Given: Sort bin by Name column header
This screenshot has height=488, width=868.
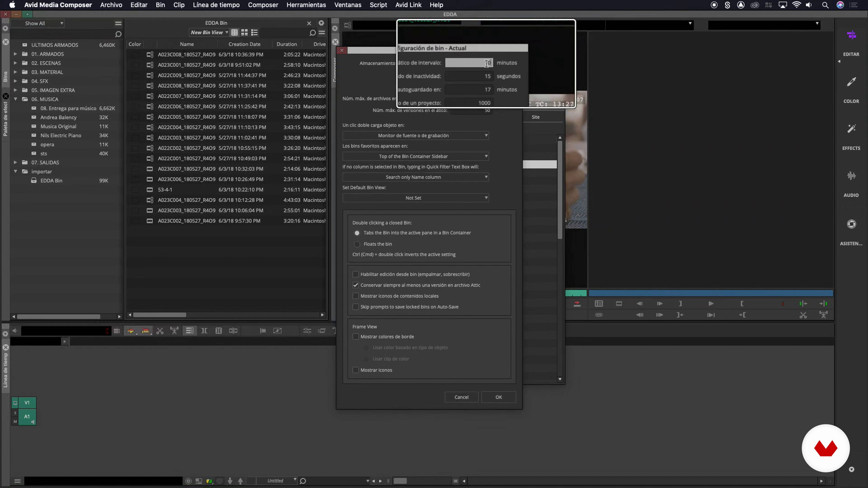Looking at the screenshot, I should coord(187,44).
